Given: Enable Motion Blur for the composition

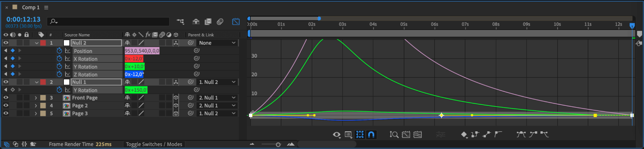Looking at the screenshot, I should [x=220, y=22].
